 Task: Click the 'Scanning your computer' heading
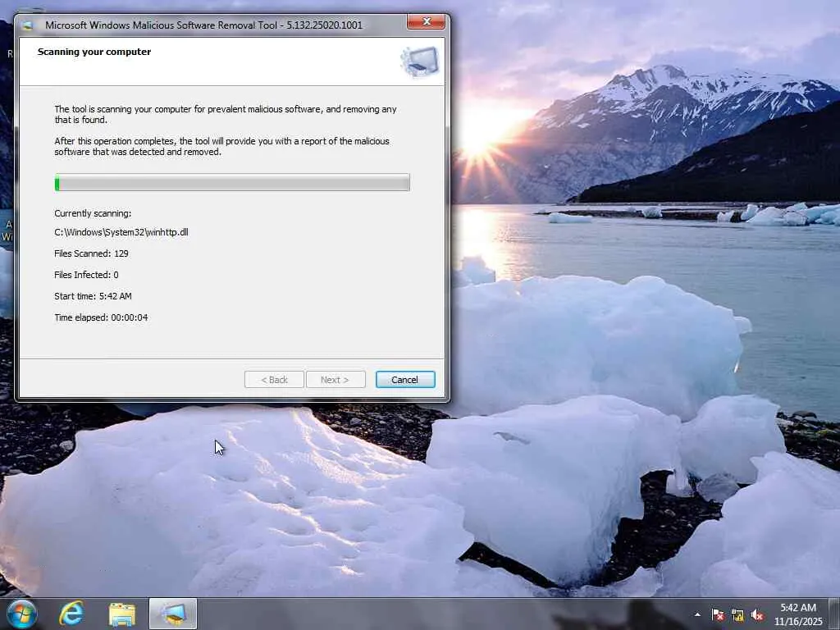94,52
